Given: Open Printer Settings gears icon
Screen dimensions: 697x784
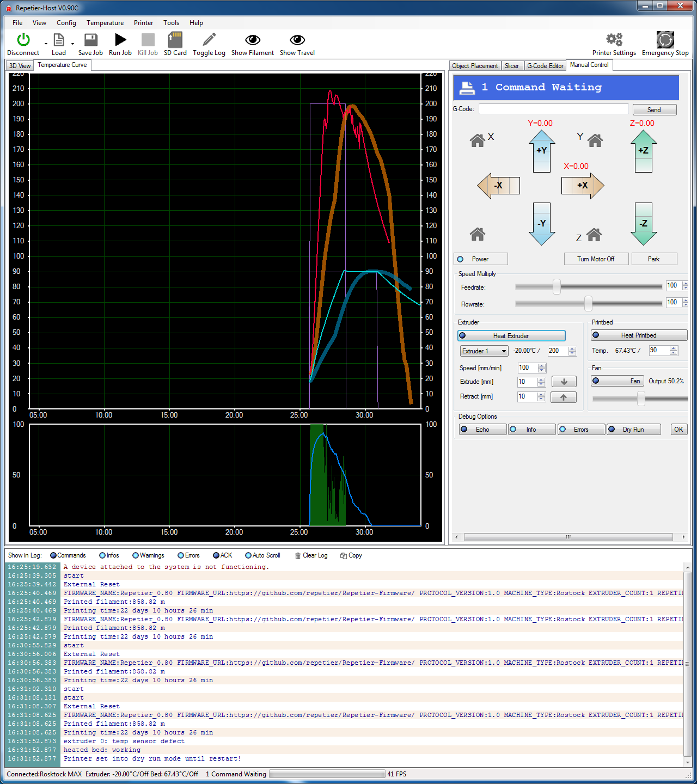Looking at the screenshot, I should (614, 40).
